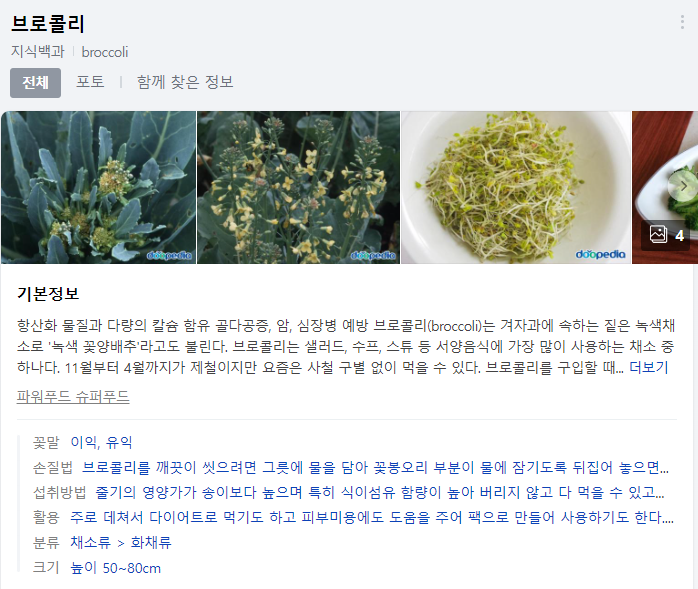Select the 전체 tab

(x=36, y=83)
